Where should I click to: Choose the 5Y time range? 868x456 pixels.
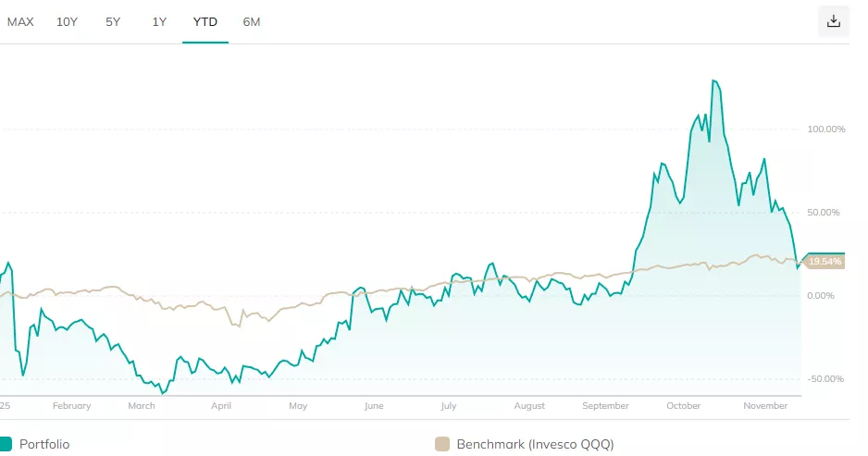tap(113, 21)
